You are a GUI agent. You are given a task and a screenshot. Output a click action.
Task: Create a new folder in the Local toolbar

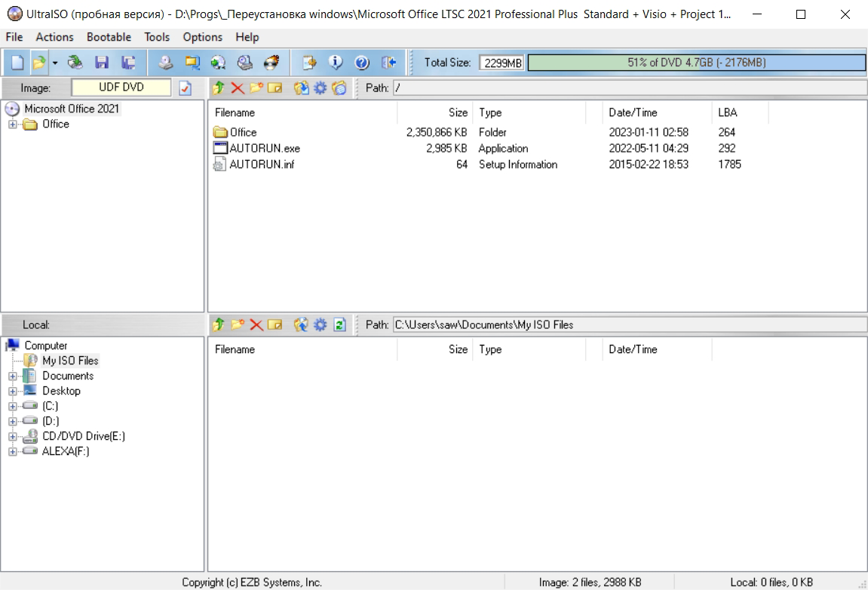(238, 324)
